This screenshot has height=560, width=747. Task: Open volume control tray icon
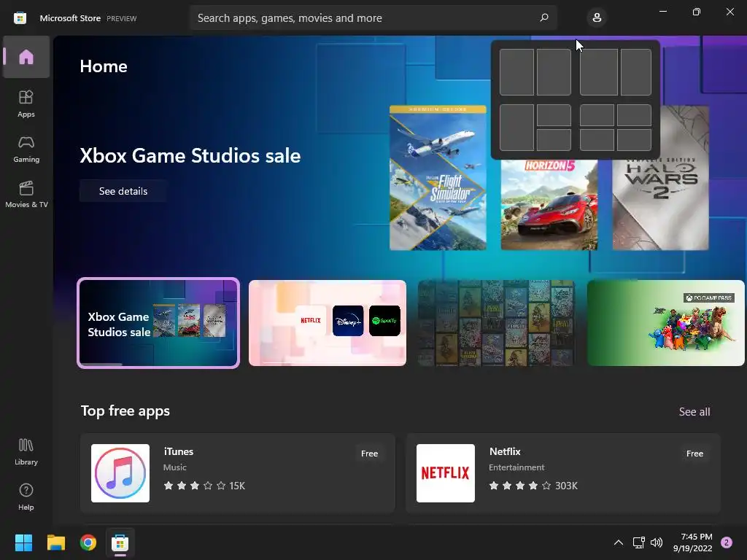coord(657,542)
